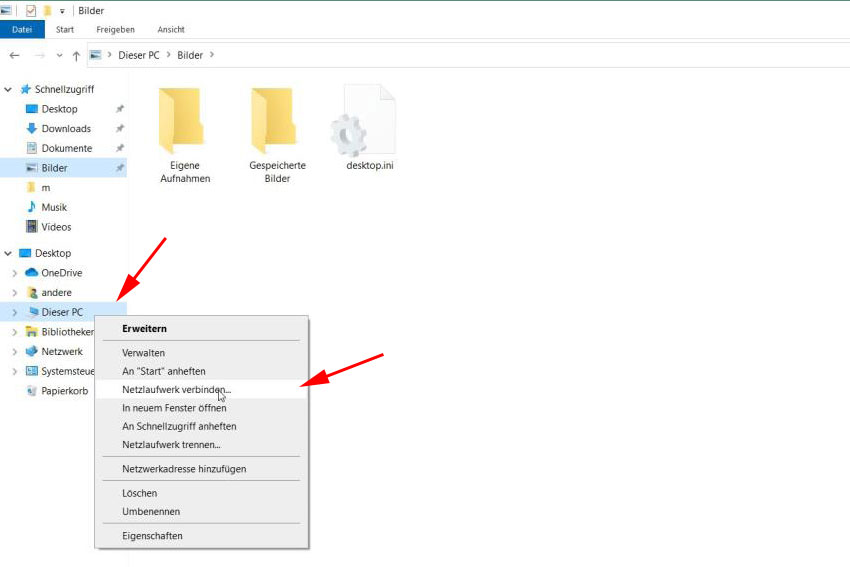Click the quick access toolbar dropdown arrow
The image size is (850, 567).
pyautogui.click(x=62, y=11)
